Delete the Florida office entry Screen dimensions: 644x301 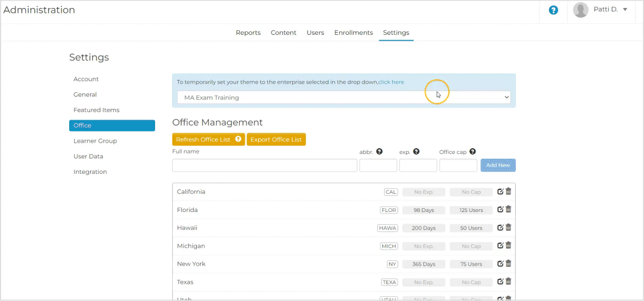click(508, 209)
